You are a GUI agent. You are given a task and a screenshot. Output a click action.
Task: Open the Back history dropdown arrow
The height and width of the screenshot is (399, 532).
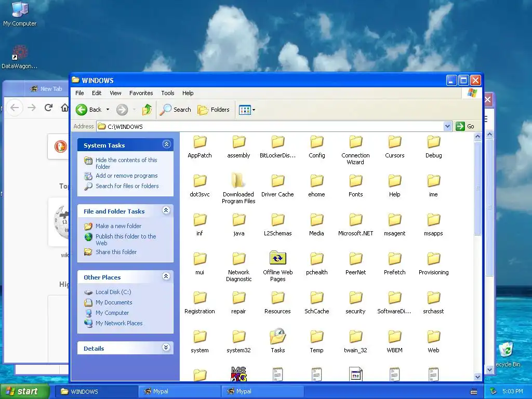[108, 110]
